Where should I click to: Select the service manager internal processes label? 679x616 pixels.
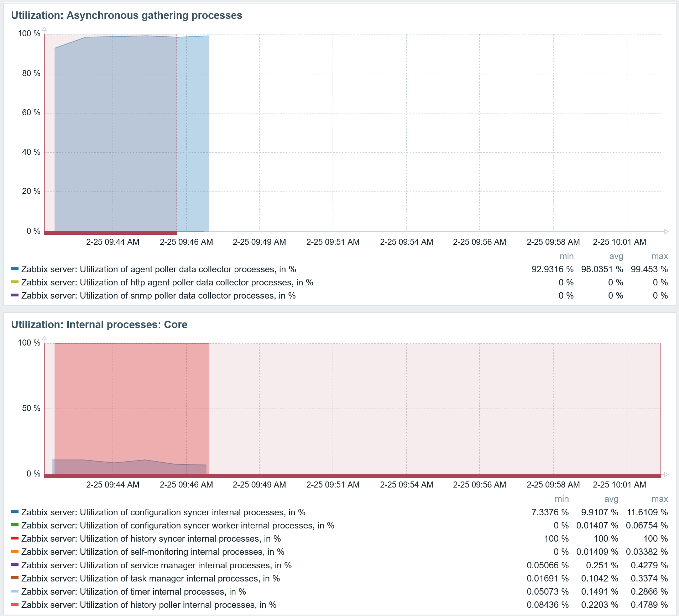pyautogui.click(x=156, y=565)
